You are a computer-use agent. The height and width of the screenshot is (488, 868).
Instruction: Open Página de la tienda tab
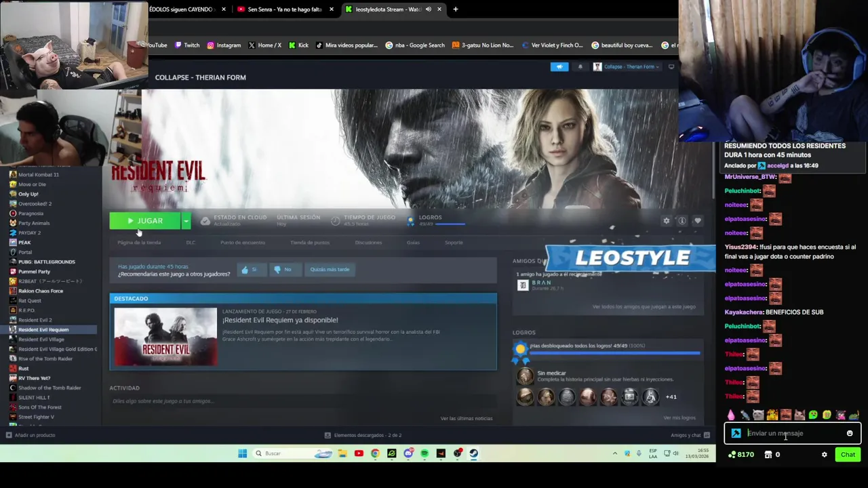[139, 243]
